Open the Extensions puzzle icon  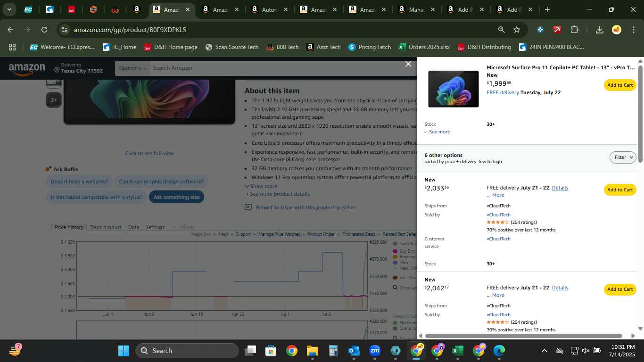pos(574,30)
